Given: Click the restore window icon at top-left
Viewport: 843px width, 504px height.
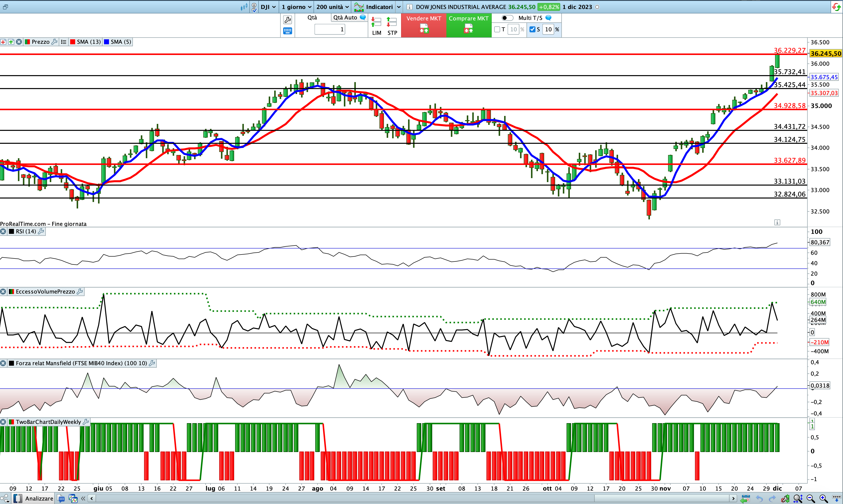Looking at the screenshot, I should pos(5,7).
